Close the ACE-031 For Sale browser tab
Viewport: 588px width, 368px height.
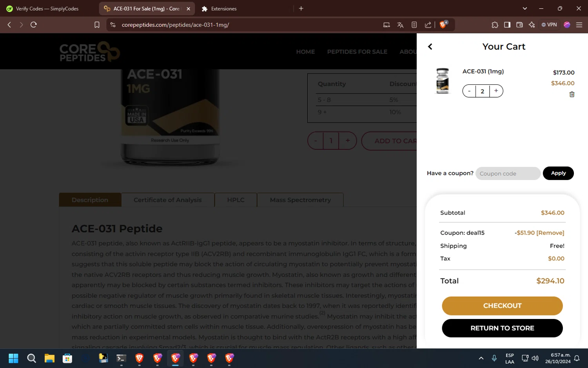[188, 9]
